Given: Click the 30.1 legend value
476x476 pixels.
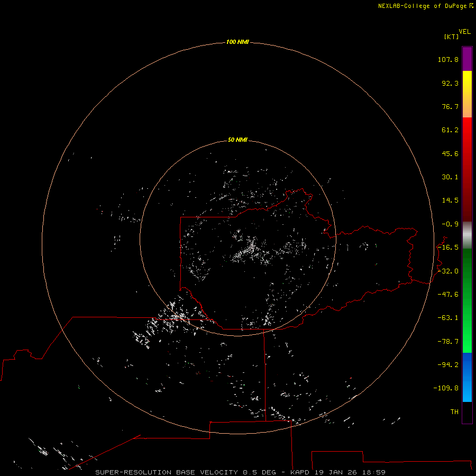Looking at the screenshot, I should pos(450,177).
